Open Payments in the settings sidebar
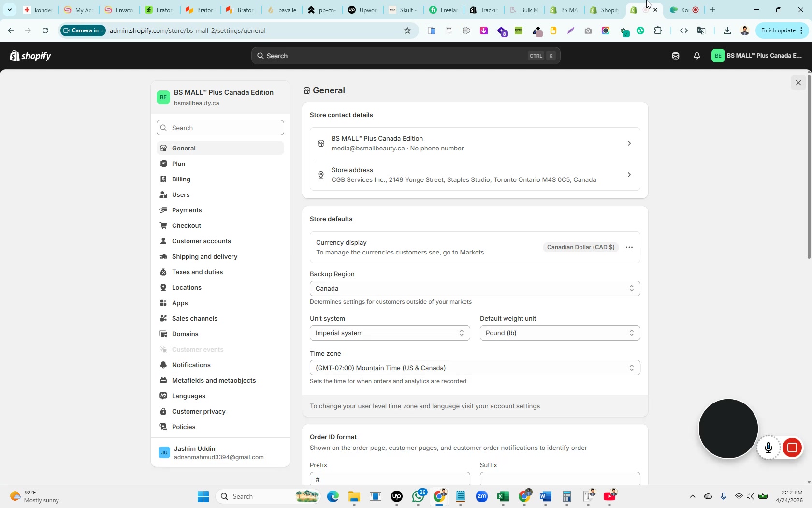 point(187,210)
